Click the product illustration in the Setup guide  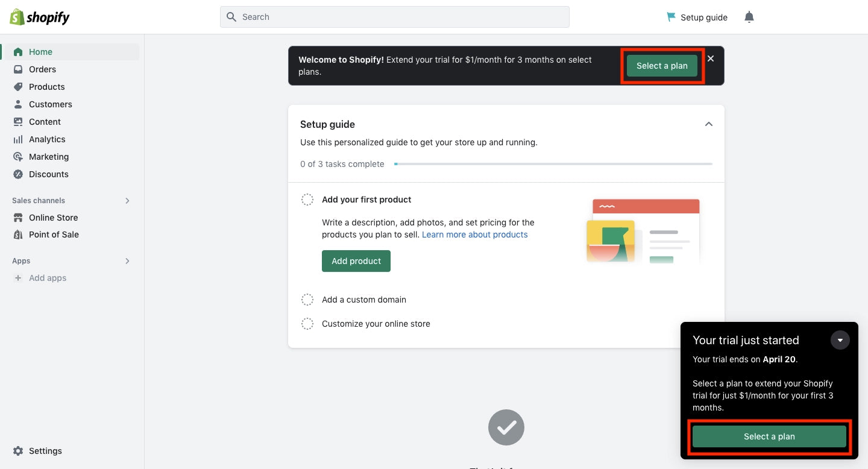click(x=643, y=231)
